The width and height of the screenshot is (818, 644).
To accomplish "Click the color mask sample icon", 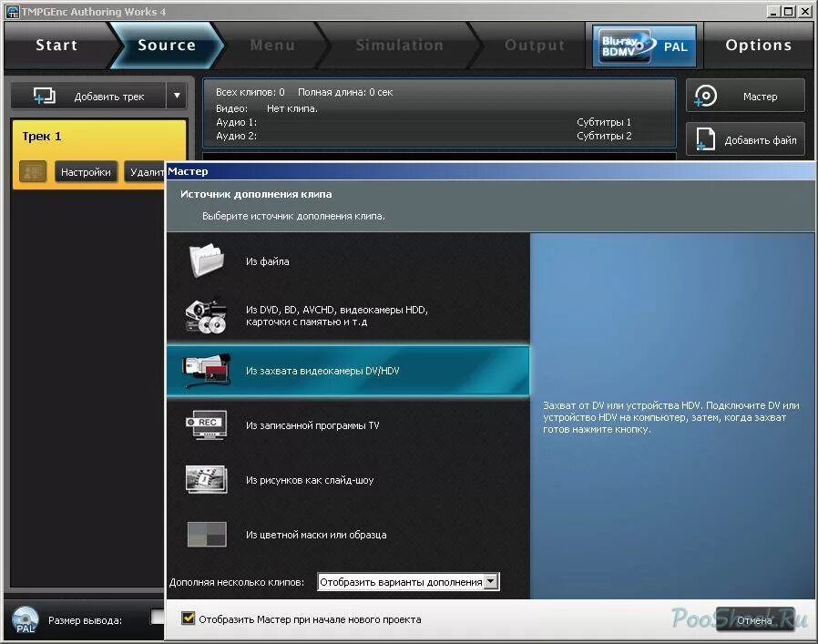I will coord(207,534).
